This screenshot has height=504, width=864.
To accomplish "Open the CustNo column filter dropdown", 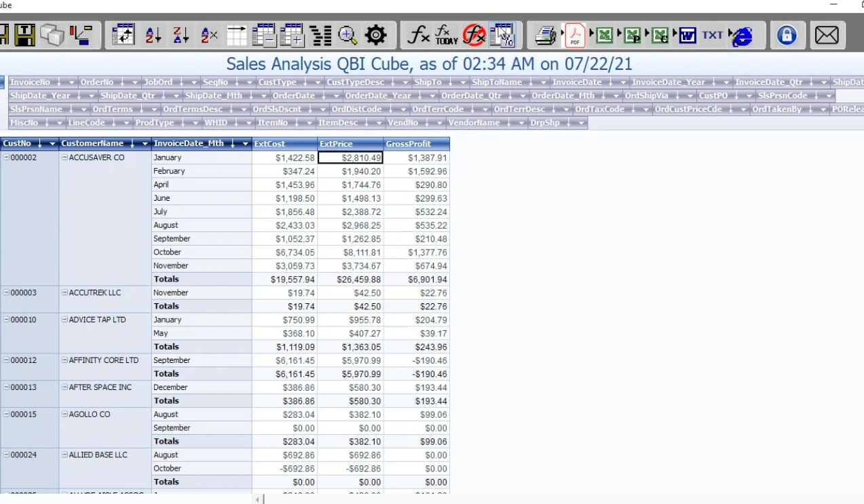I will [52, 144].
